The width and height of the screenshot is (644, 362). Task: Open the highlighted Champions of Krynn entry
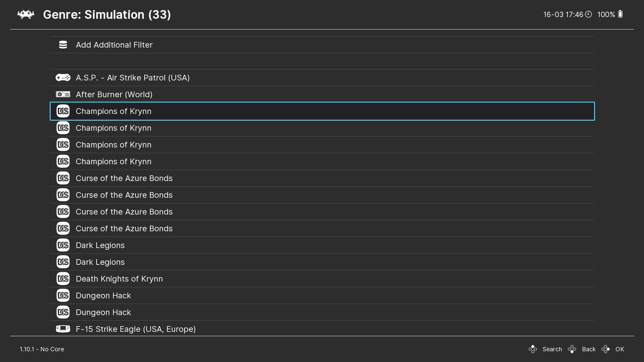[322, 111]
